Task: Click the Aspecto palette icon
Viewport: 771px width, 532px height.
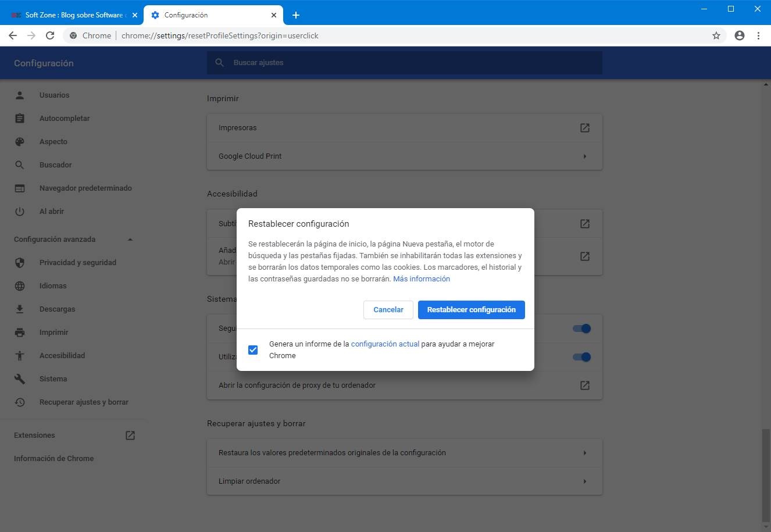Action: [20, 141]
